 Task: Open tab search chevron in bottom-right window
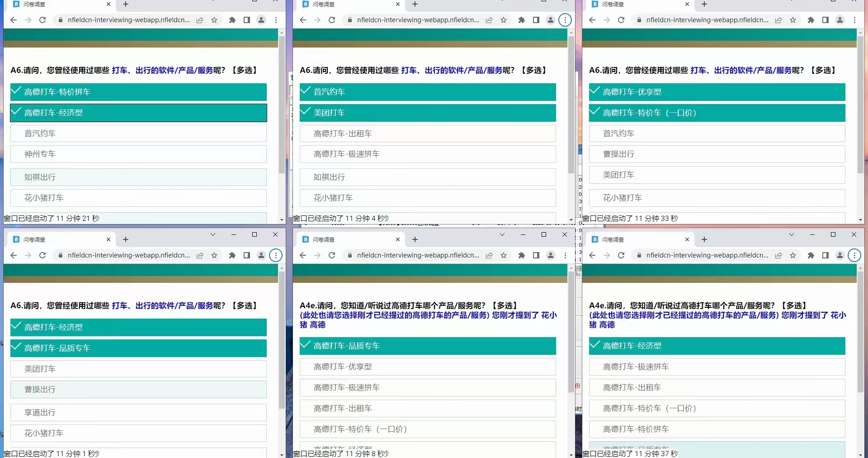point(792,234)
